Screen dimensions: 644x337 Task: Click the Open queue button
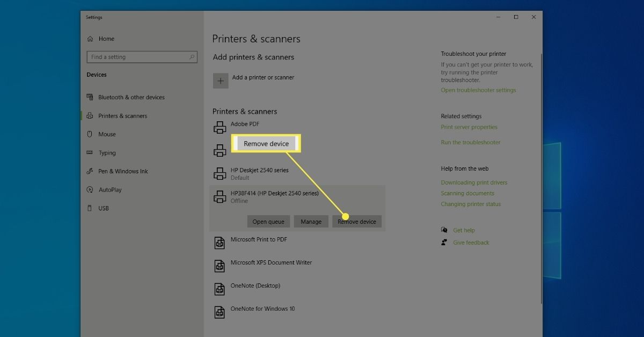[268, 222]
